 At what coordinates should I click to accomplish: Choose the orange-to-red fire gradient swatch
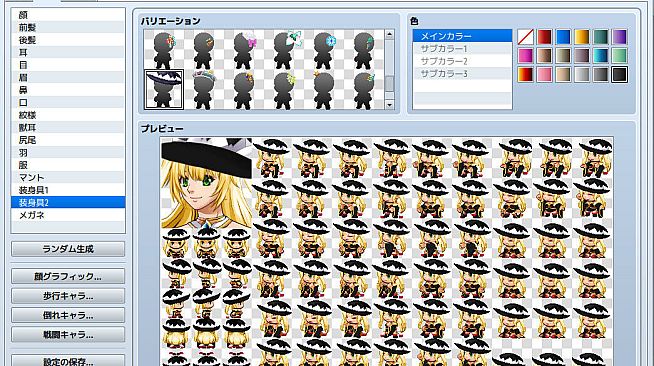pyautogui.click(x=526, y=74)
